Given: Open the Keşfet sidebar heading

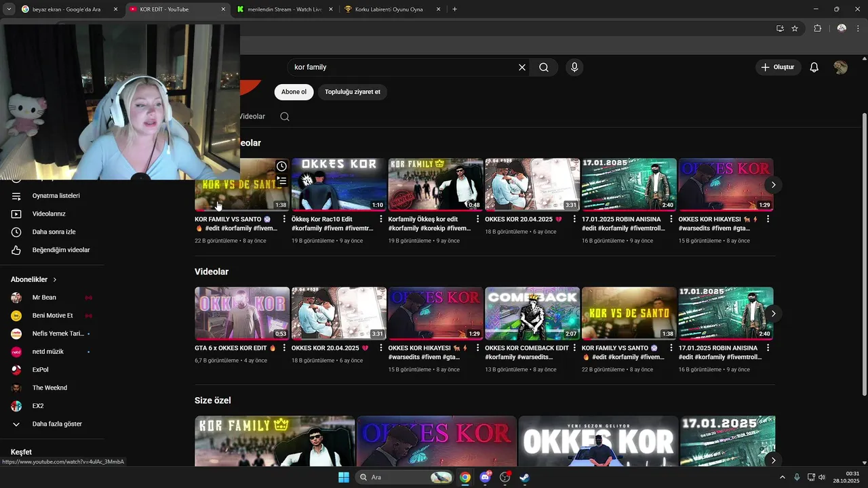Looking at the screenshot, I should pos(21,452).
